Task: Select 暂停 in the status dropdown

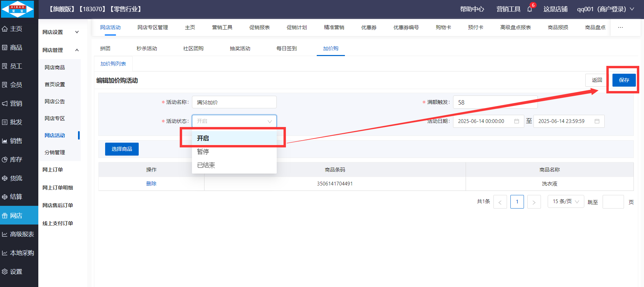Action: (x=203, y=152)
